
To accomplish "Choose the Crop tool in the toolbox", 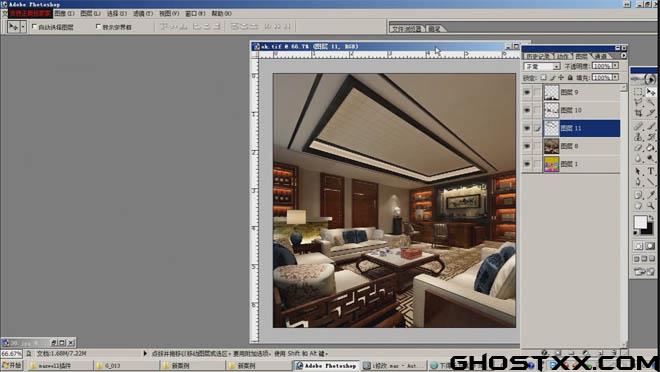I will (x=639, y=113).
